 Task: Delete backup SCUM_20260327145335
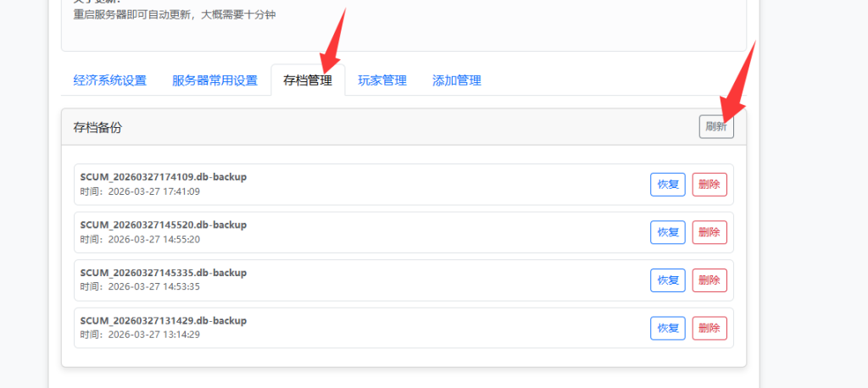click(709, 280)
